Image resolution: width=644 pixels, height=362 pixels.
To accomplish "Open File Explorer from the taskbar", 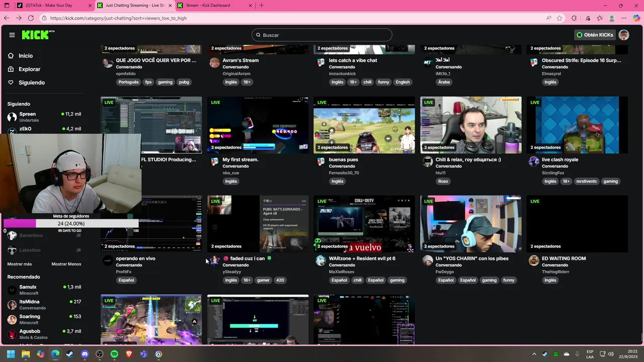I will pyautogui.click(x=26, y=354).
